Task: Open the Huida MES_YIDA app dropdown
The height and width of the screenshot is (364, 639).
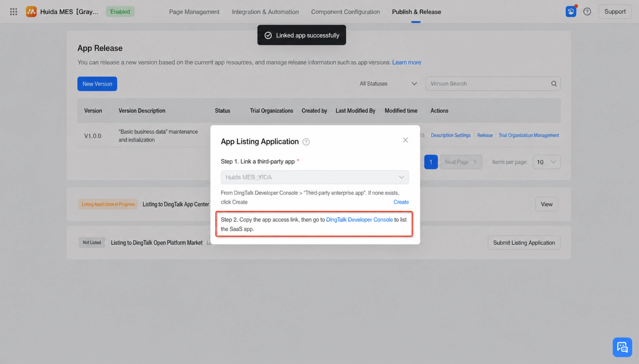Action: [x=315, y=177]
